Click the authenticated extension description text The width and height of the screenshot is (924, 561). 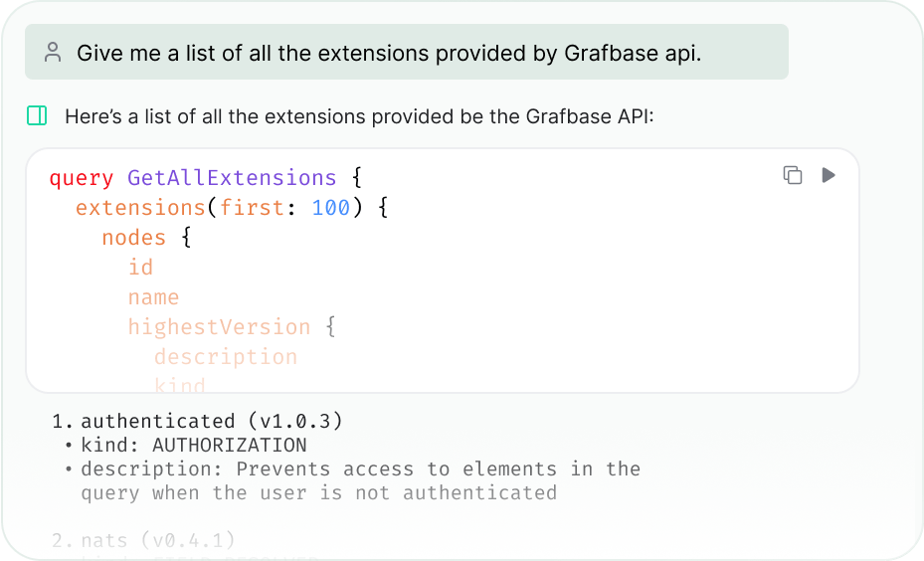pos(360,480)
